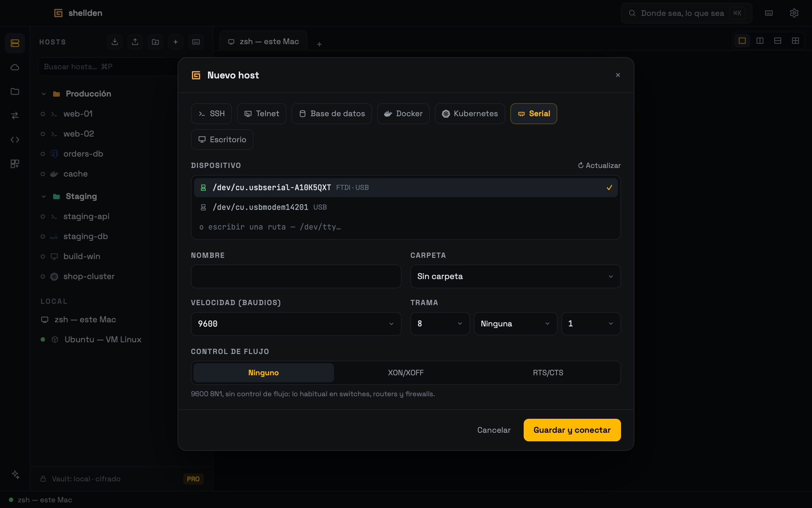
Task: Click the Cancelar button
Action: tap(494, 430)
